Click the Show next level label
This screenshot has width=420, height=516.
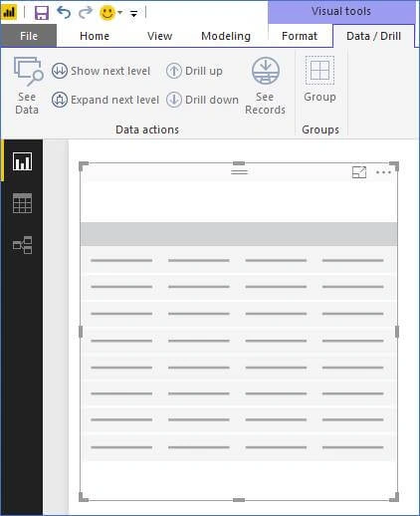click(110, 71)
